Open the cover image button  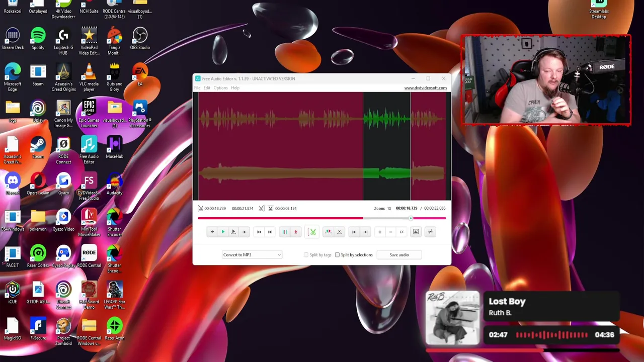tap(416, 232)
